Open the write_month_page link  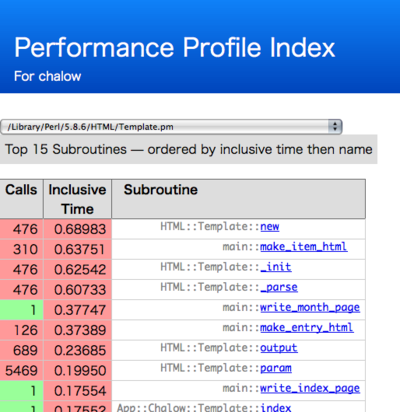[x=310, y=307]
